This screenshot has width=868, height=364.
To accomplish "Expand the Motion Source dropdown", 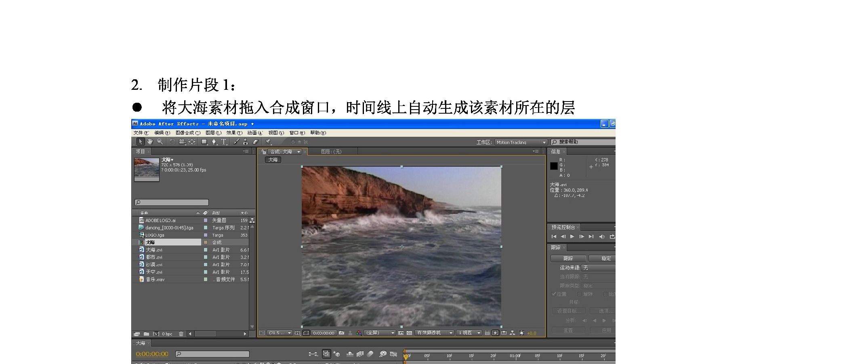I will tap(598, 268).
